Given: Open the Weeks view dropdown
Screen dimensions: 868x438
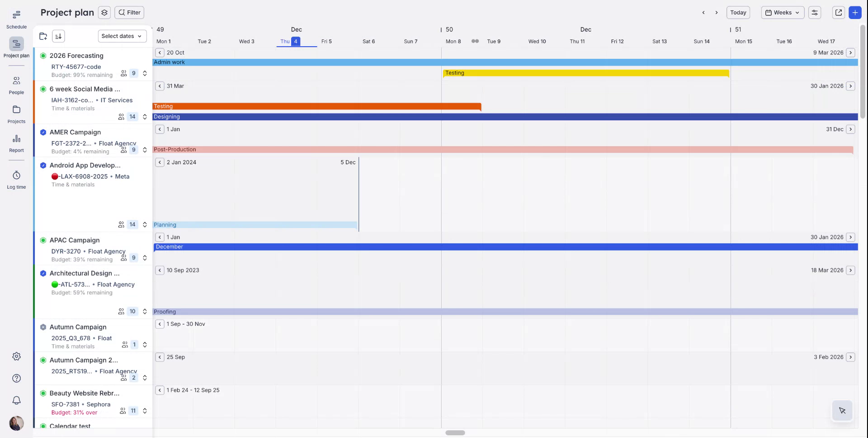Looking at the screenshot, I should click(782, 13).
